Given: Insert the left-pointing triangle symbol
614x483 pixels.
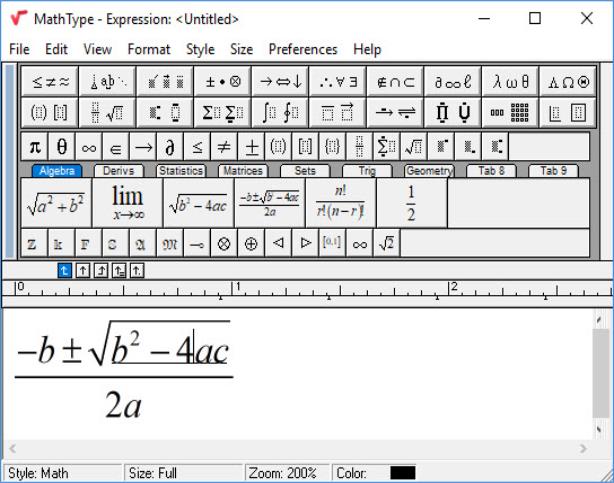Looking at the screenshot, I should [x=278, y=244].
